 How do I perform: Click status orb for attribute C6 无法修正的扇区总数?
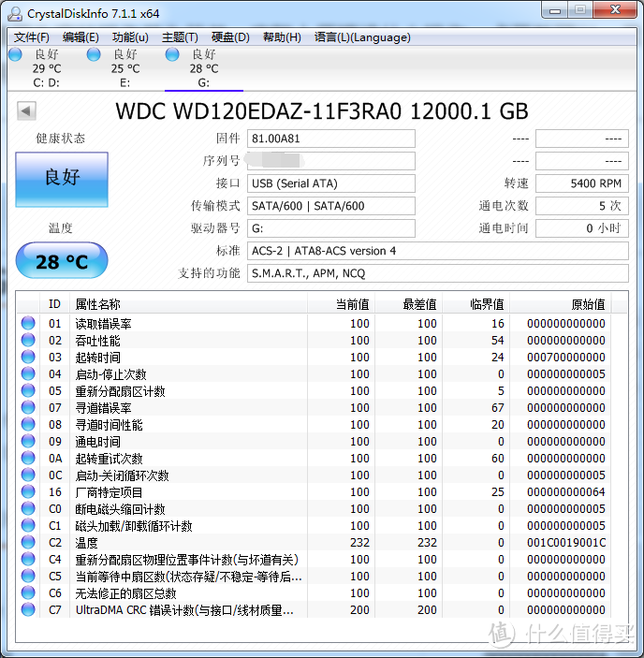28,592
